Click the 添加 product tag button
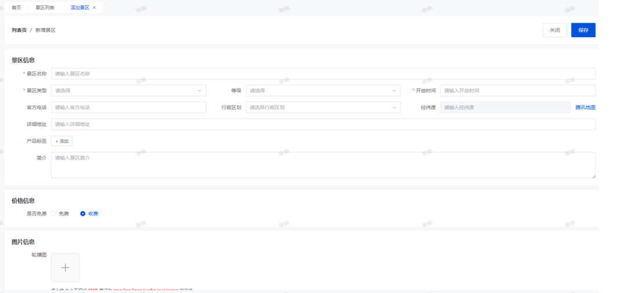Screen dimensions: 644x293 point(61,141)
